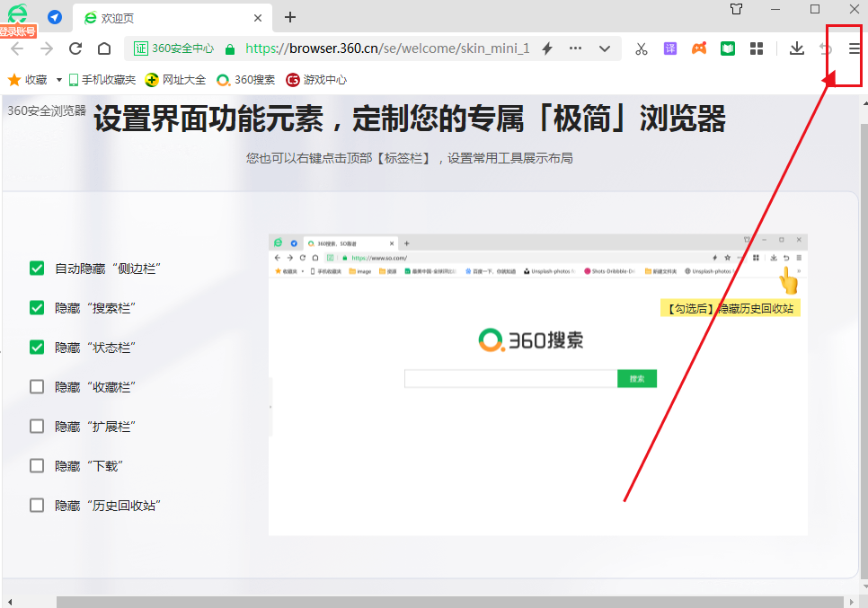Viewport: 868px width, 608px height.
Task: Open the downloads manager icon
Action: (x=797, y=48)
